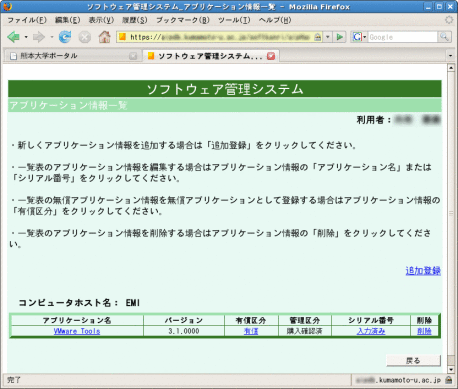Click the Back arrow navigation button

tap(13, 37)
